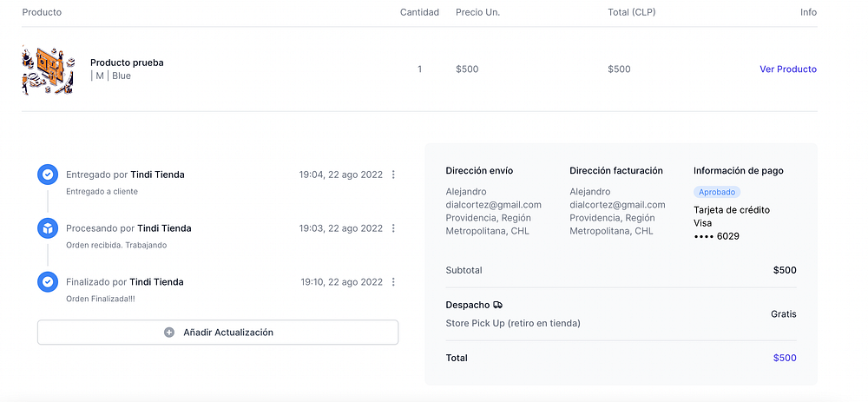Click the Total (CLP) column header
This screenshot has height=402, width=868.
click(630, 12)
